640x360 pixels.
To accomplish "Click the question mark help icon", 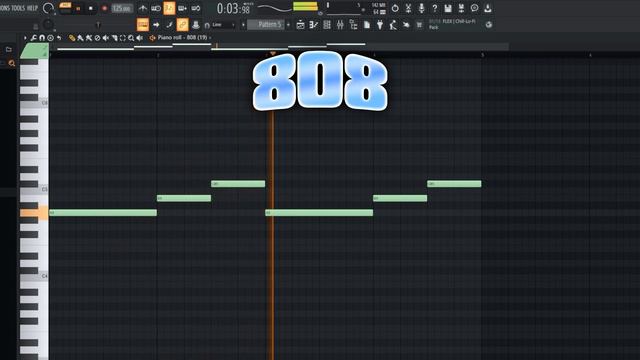I will pos(435,8).
